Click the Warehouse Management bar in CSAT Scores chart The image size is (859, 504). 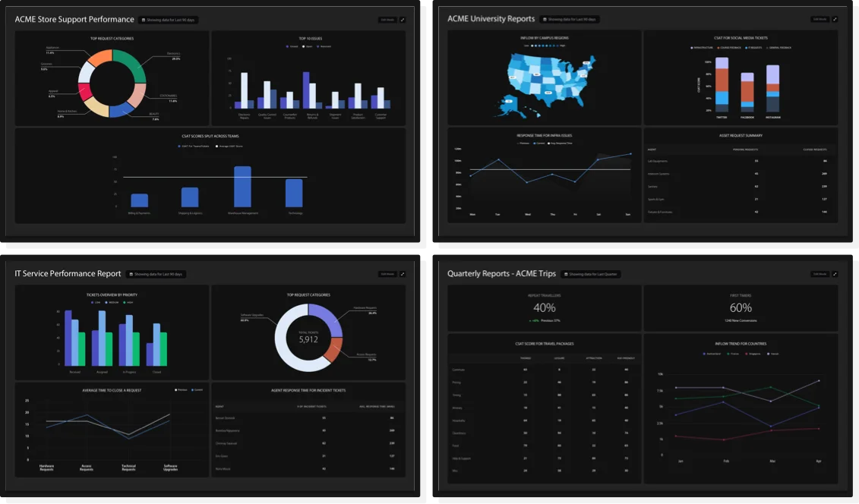click(243, 187)
